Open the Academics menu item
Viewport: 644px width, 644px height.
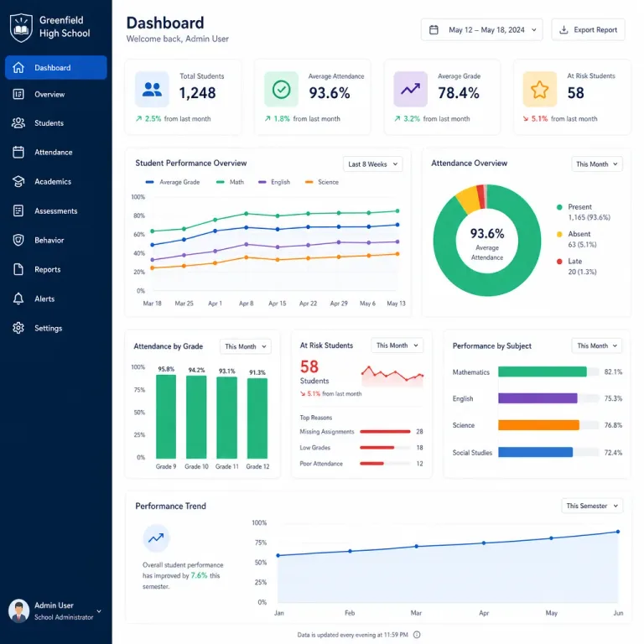(56, 181)
